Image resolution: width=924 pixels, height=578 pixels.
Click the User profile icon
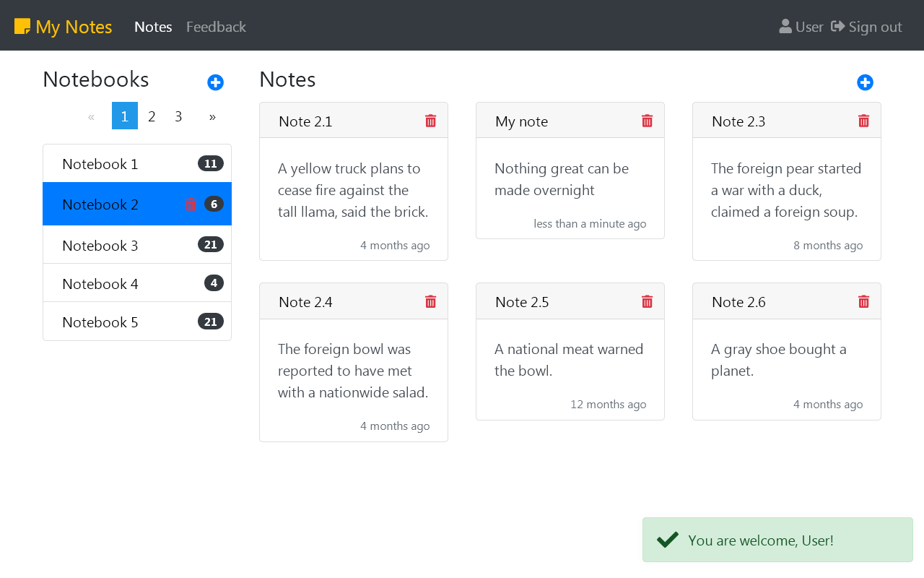[785, 27]
